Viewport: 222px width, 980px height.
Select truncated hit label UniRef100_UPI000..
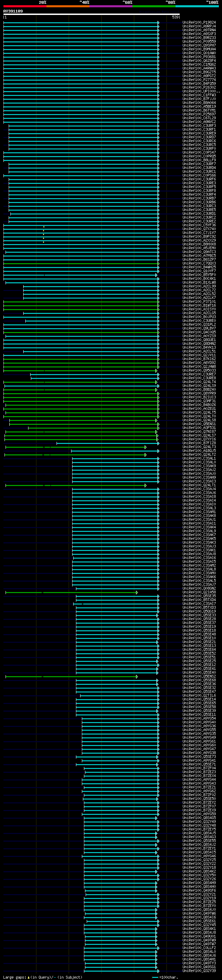pos(201,91)
